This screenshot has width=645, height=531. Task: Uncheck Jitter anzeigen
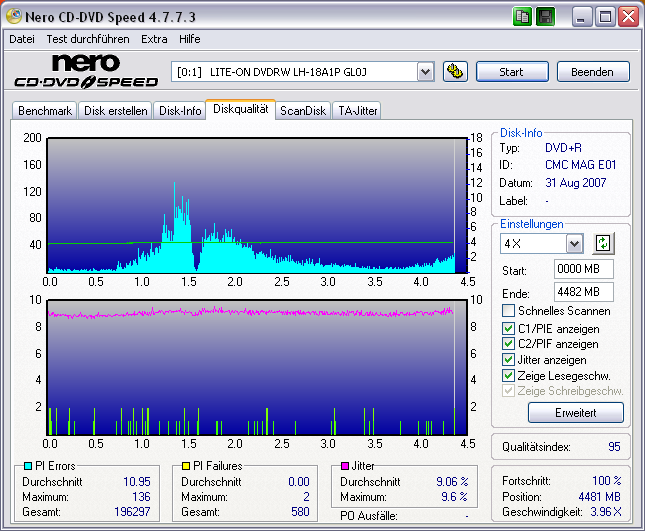coord(508,359)
